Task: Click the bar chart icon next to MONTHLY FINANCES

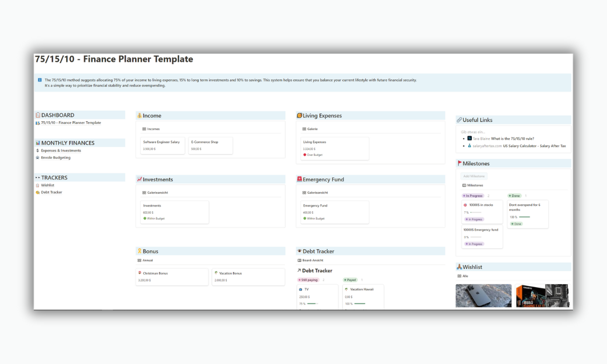Action: pyautogui.click(x=36, y=143)
